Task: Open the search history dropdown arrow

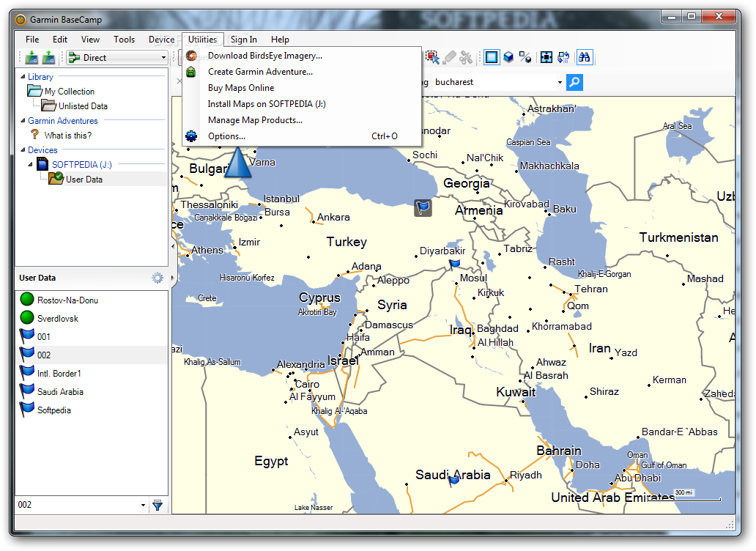Action: 559,83
